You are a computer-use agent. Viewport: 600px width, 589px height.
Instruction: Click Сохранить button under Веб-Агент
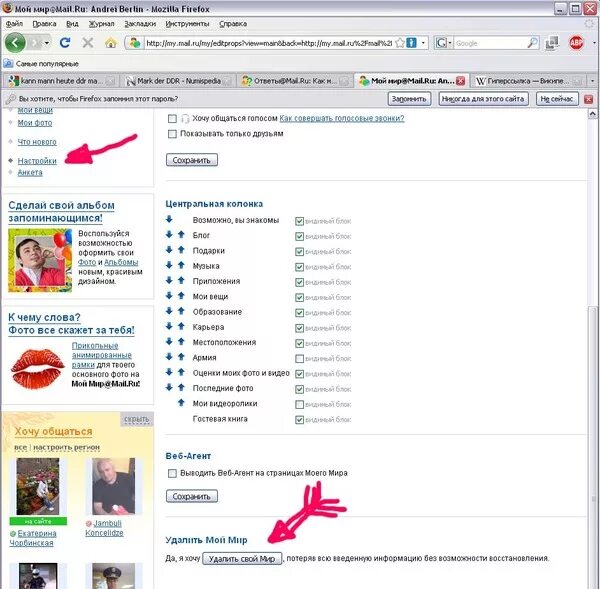(x=192, y=496)
